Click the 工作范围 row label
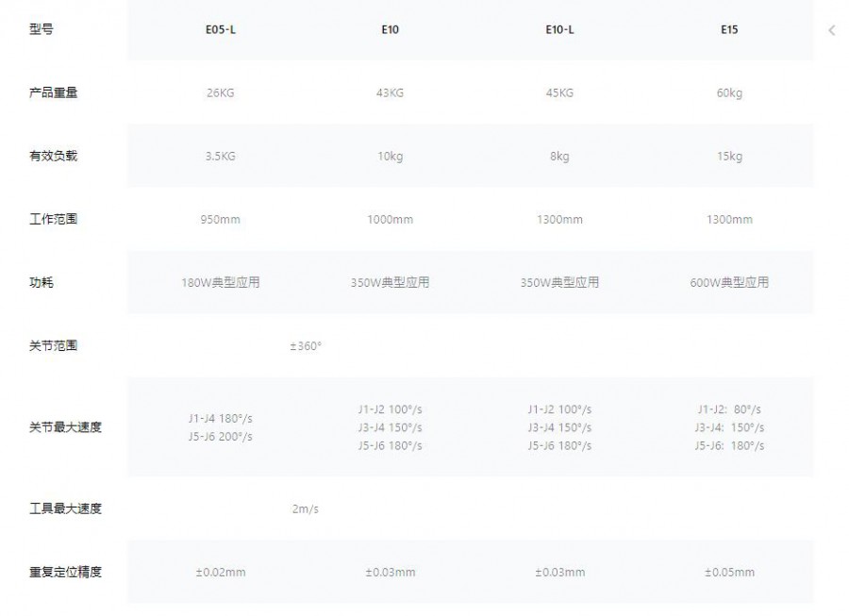Image resolution: width=849 pixels, height=616 pixels. tap(54, 220)
